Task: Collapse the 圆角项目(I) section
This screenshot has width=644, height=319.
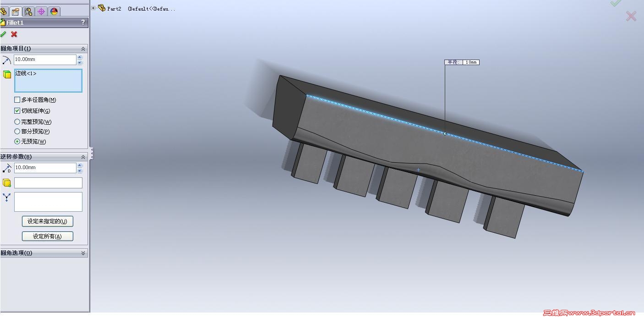Action: [x=83, y=49]
